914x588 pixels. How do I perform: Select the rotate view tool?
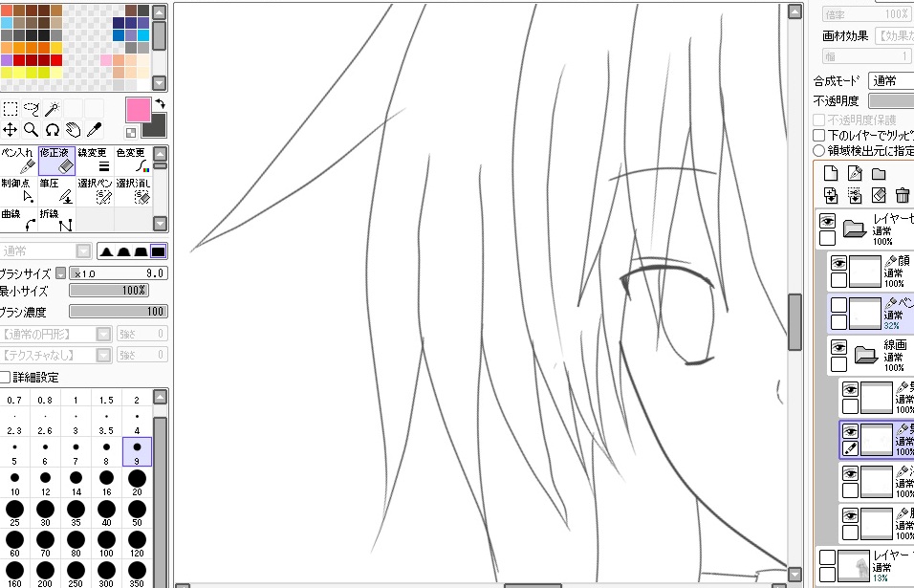(x=53, y=129)
